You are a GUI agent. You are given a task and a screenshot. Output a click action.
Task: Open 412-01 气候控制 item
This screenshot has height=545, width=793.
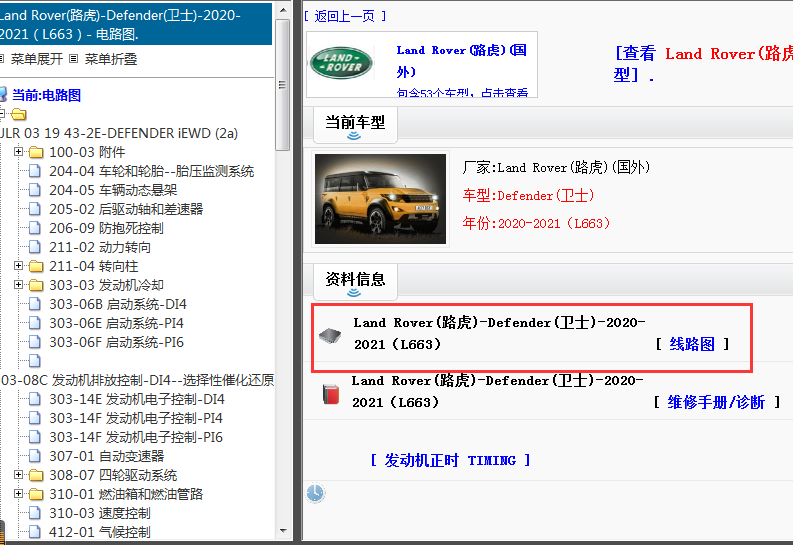point(100,532)
